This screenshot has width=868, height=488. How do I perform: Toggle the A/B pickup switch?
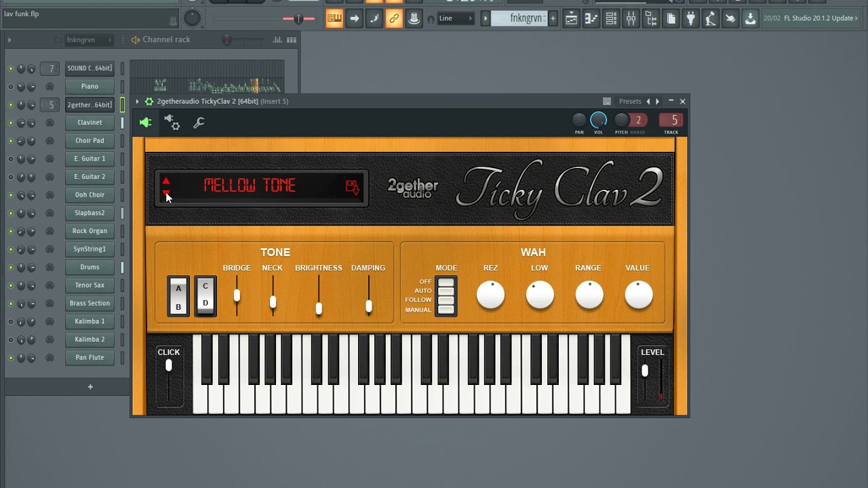coord(178,297)
